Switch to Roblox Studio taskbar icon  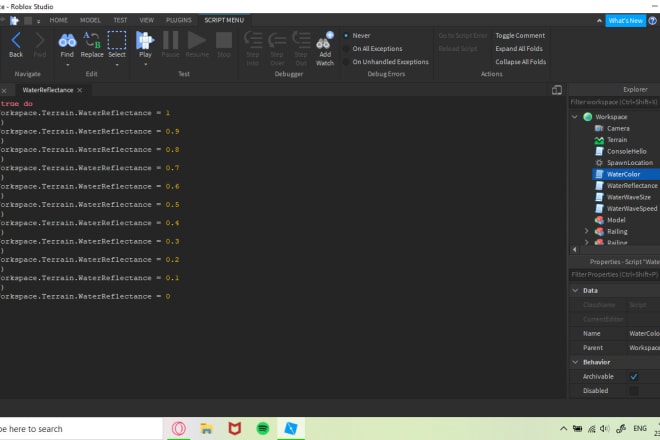[291, 429]
